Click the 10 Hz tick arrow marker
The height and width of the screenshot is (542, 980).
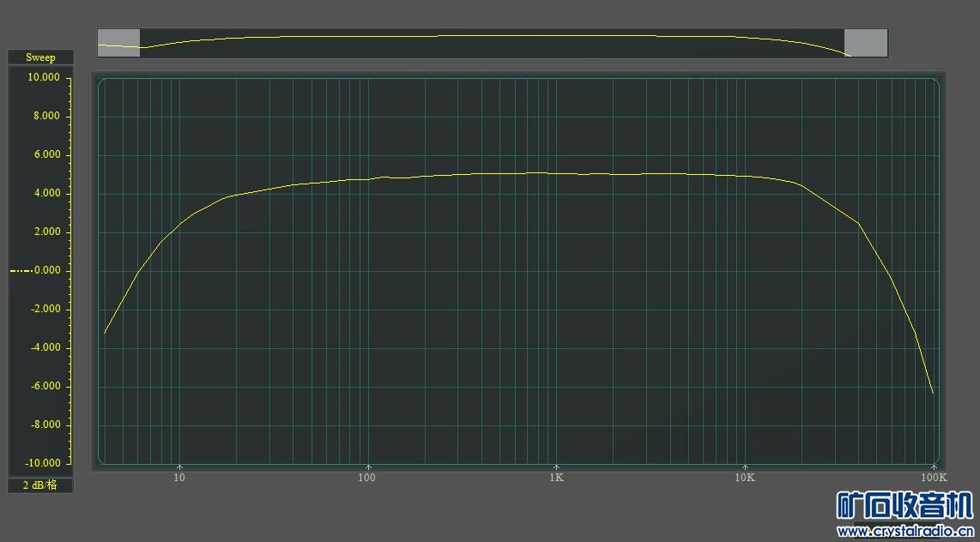pos(179,467)
